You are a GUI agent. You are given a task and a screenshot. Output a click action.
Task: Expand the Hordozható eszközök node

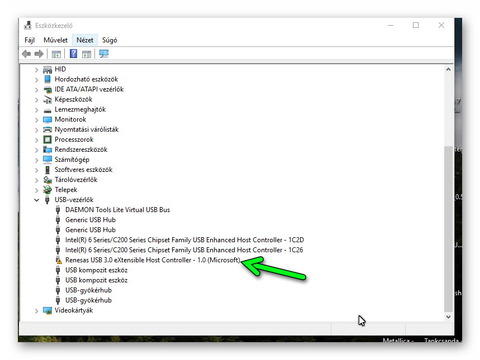click(37, 80)
